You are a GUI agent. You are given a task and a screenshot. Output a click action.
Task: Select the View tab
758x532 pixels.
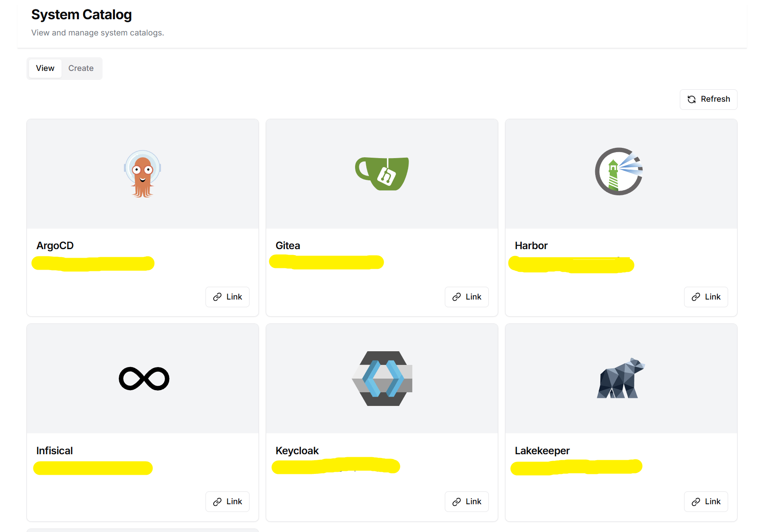pyautogui.click(x=45, y=68)
